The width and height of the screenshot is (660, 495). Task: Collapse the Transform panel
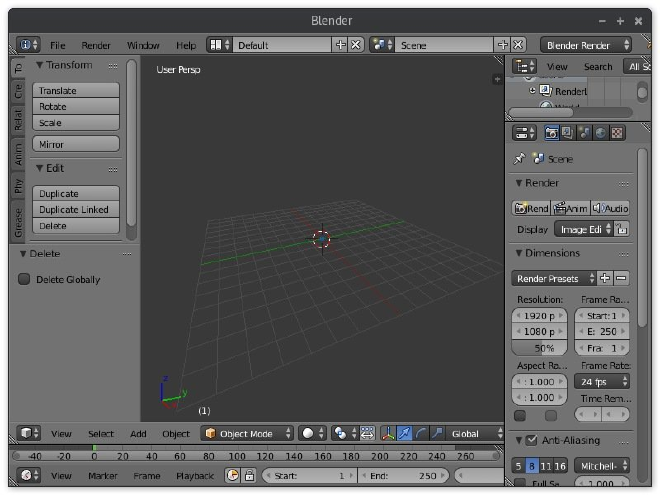pos(40,65)
